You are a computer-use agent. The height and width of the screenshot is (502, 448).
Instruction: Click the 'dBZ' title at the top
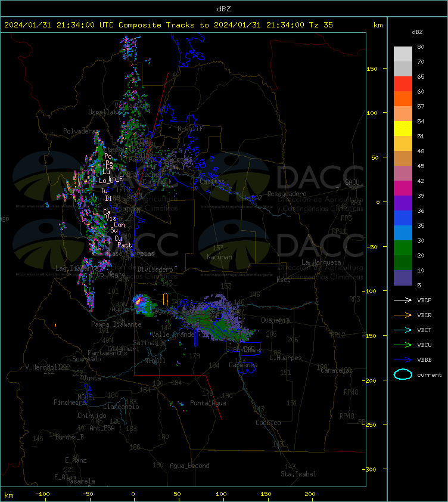(223, 8)
